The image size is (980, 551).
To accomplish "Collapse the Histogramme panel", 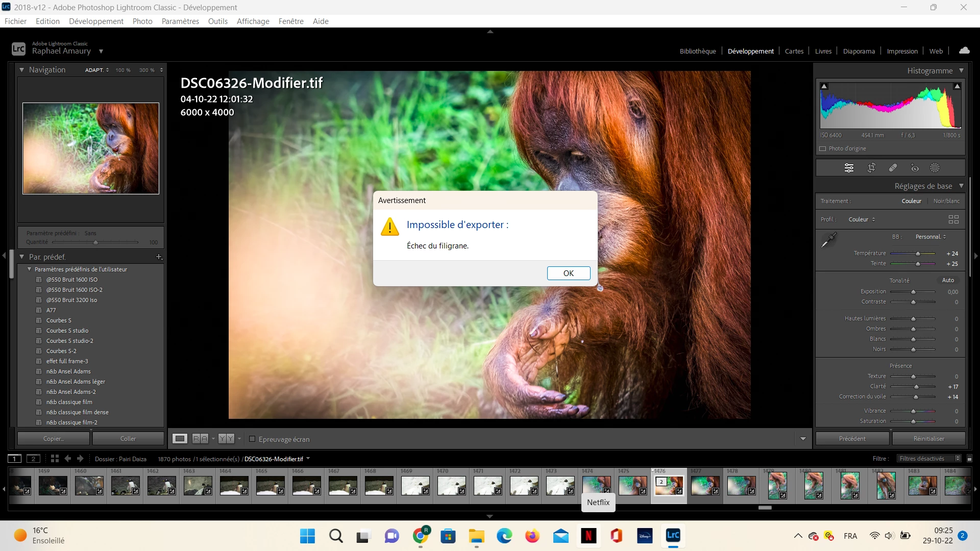I will pyautogui.click(x=961, y=70).
